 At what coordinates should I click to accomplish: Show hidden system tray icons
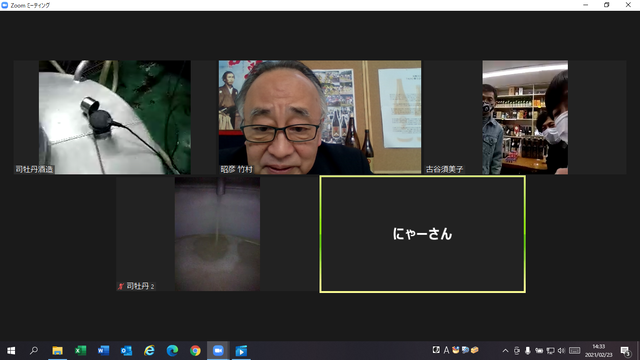coord(505,351)
